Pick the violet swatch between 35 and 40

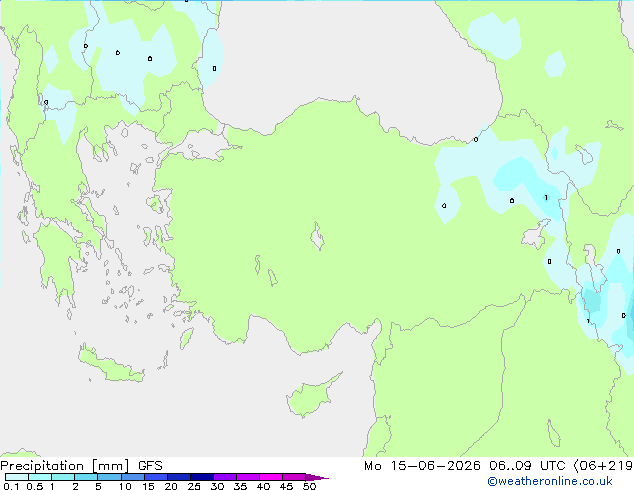click(248, 477)
